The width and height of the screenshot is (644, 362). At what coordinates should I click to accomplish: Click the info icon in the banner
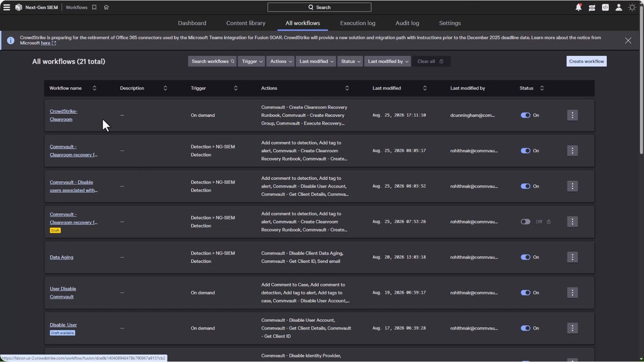(x=11, y=40)
